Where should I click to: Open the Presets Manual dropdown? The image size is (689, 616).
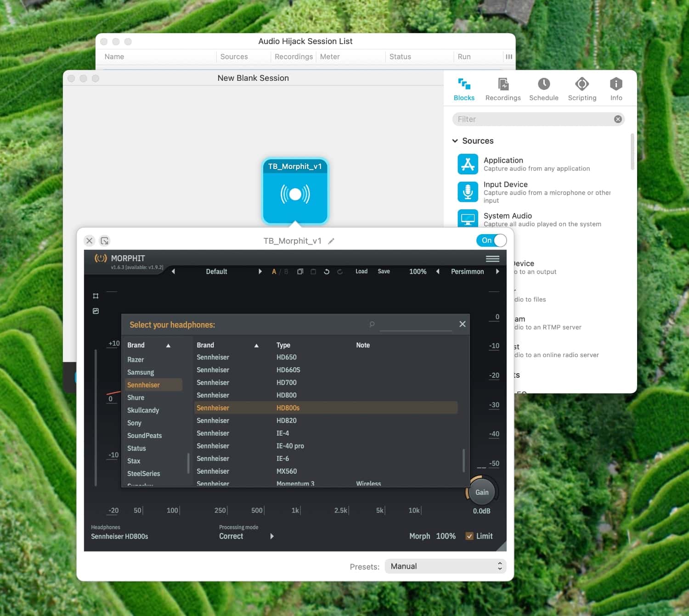445,566
